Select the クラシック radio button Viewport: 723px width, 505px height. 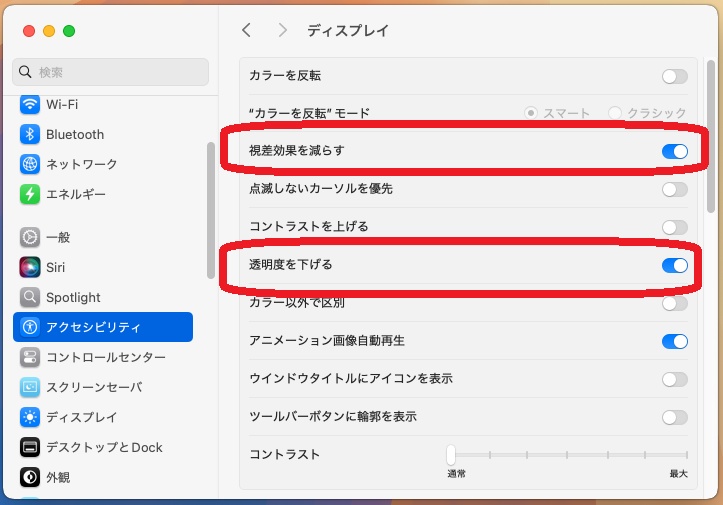[615, 113]
